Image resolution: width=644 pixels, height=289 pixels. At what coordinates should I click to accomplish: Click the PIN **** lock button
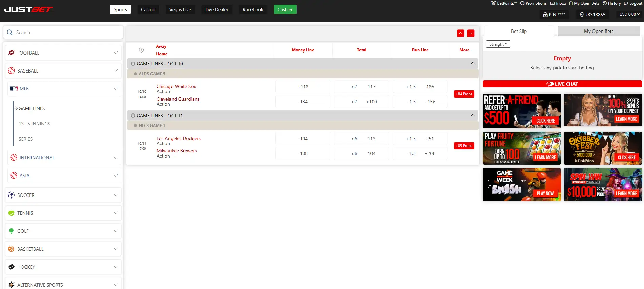coord(554,15)
